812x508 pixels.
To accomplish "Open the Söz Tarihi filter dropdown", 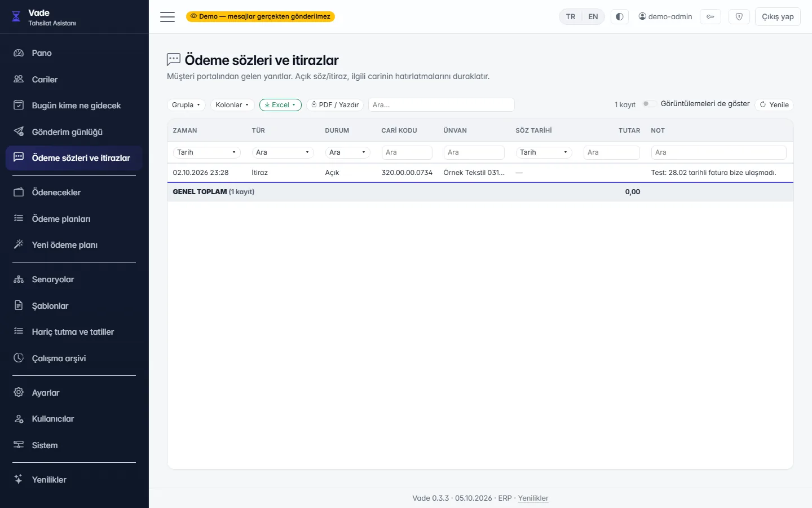I will pos(544,152).
